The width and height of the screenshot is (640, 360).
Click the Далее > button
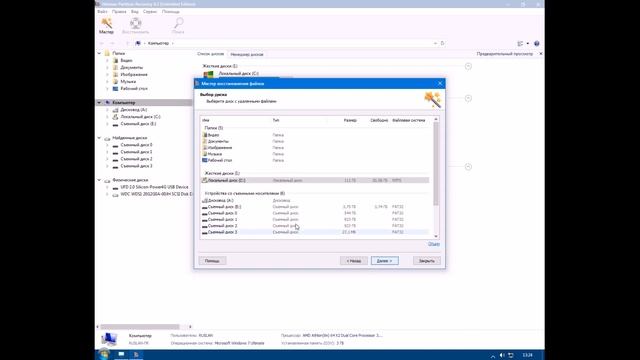(384, 261)
